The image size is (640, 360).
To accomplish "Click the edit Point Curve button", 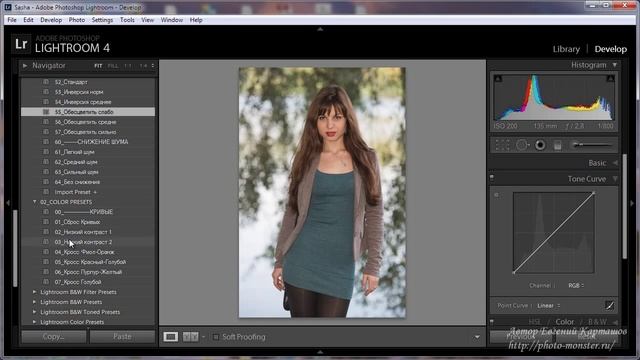I will (609, 305).
